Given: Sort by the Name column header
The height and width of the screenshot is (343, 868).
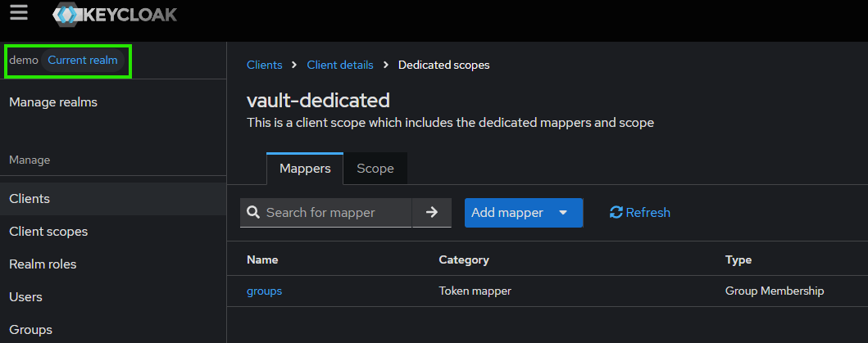Looking at the screenshot, I should coord(262,260).
